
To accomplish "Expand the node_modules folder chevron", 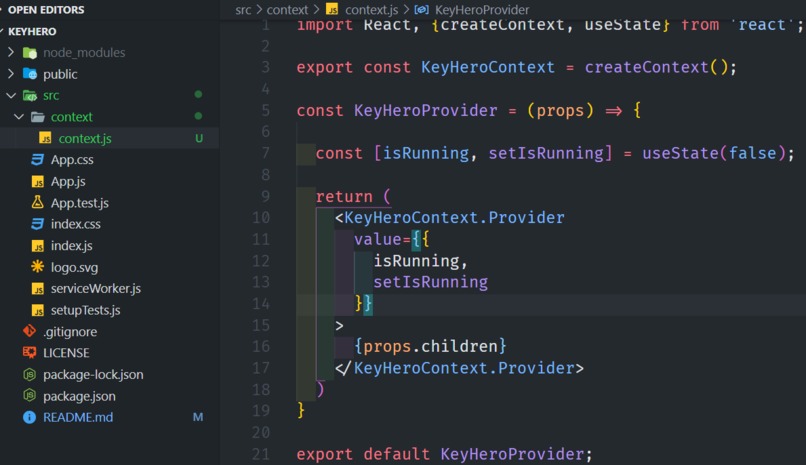I will coord(11,52).
